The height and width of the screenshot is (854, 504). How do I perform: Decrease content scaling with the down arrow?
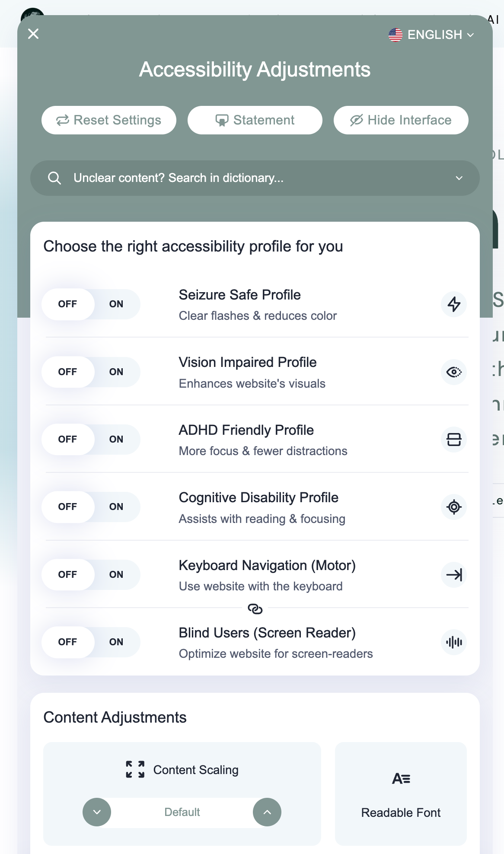[x=97, y=812]
